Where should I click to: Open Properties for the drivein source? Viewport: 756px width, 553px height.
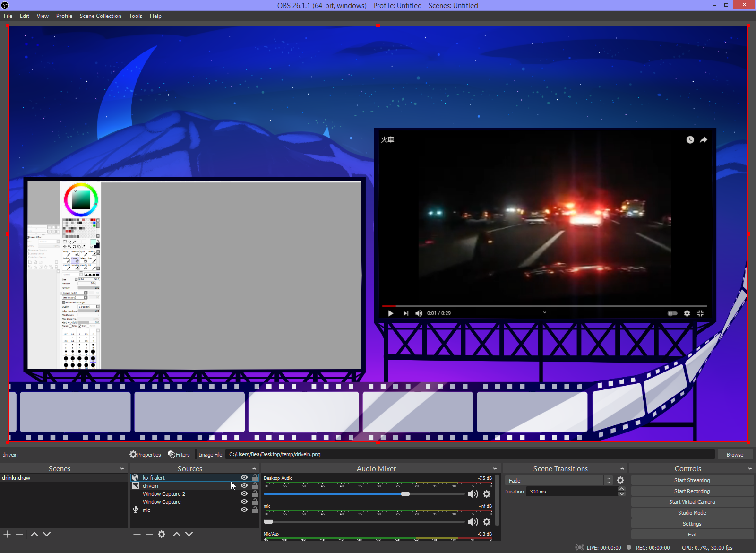(x=146, y=455)
